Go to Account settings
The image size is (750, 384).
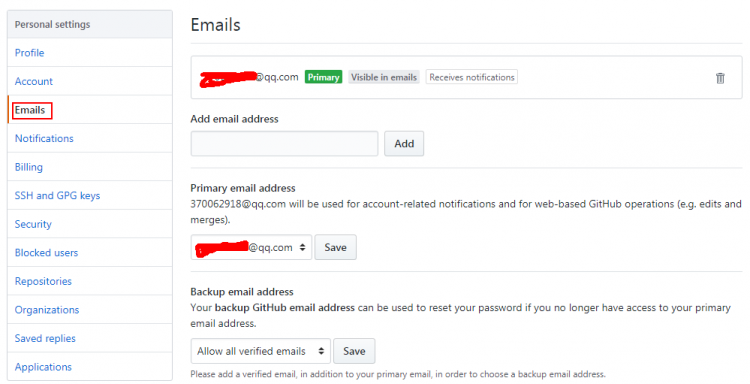pyautogui.click(x=33, y=81)
